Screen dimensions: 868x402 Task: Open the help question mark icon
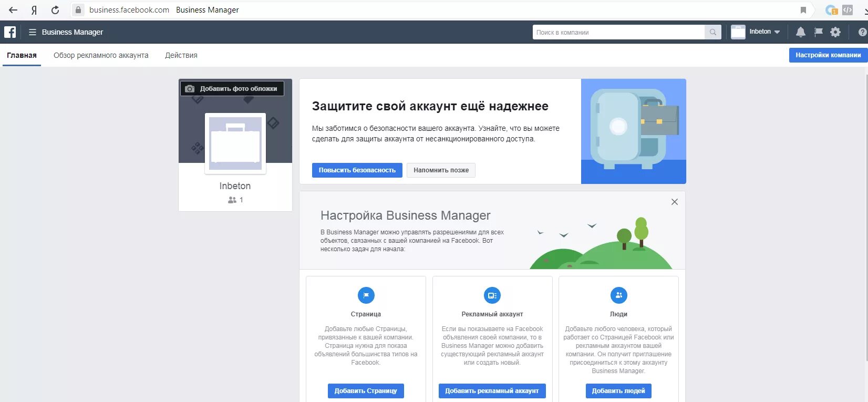(x=862, y=32)
